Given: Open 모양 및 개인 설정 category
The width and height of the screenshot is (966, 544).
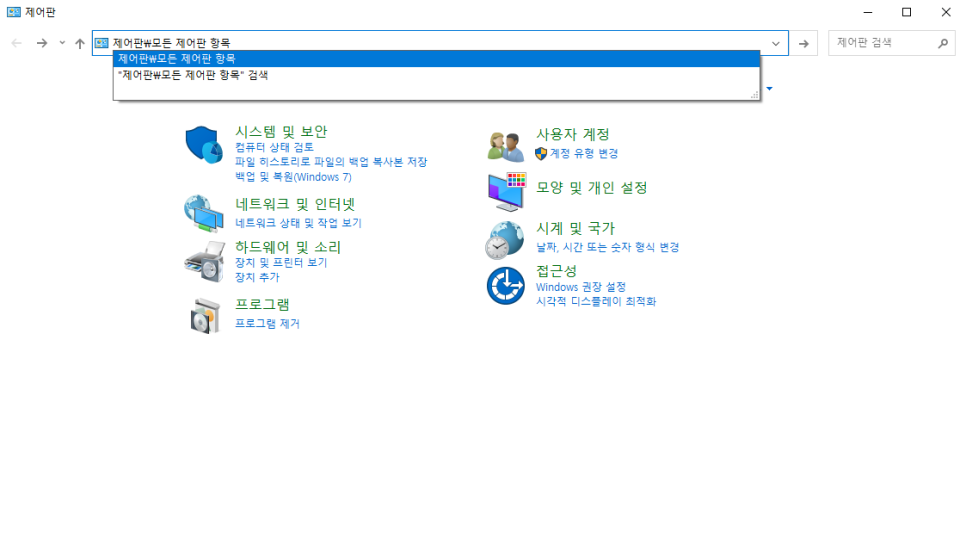Looking at the screenshot, I should (x=591, y=187).
